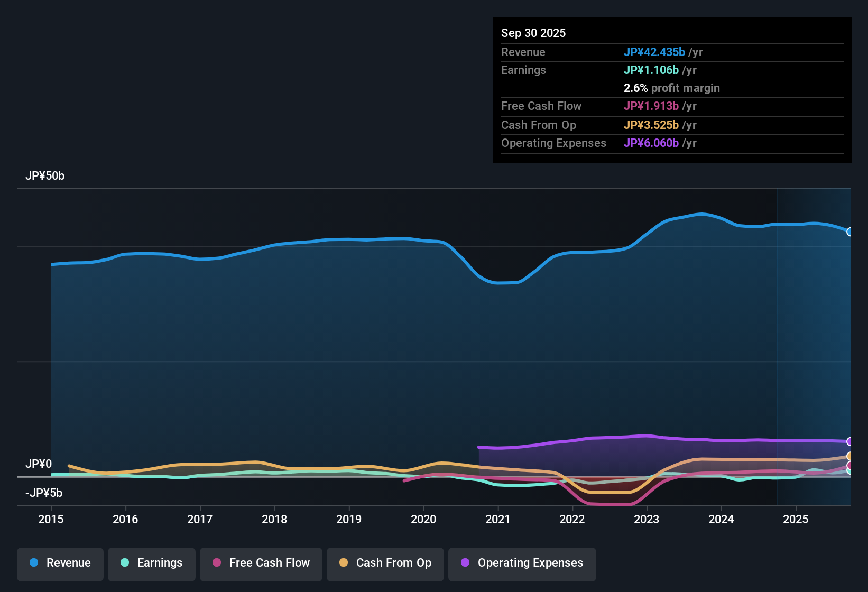Select the 2017 label on the x-axis
Screen dimensions: 868x592
click(x=200, y=520)
